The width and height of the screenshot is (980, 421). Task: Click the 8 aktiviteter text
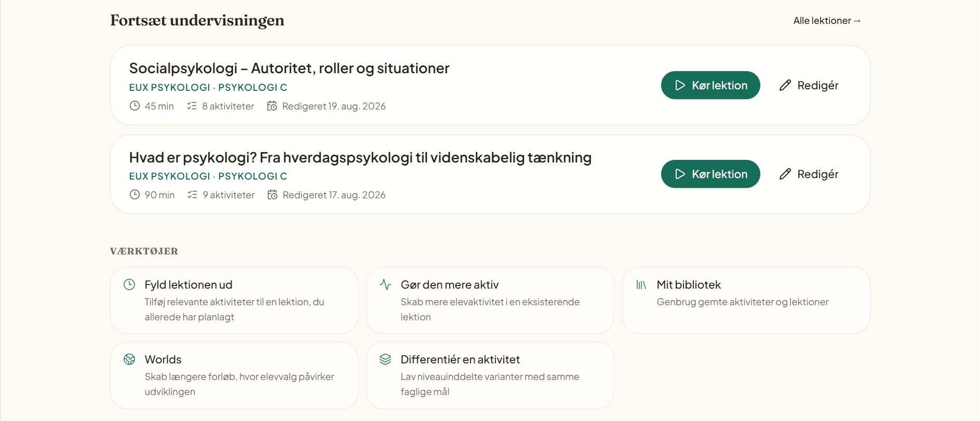click(x=228, y=106)
